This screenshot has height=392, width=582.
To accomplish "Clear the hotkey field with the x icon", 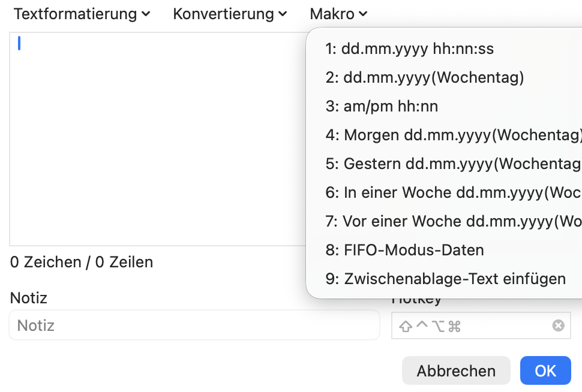I will (558, 325).
